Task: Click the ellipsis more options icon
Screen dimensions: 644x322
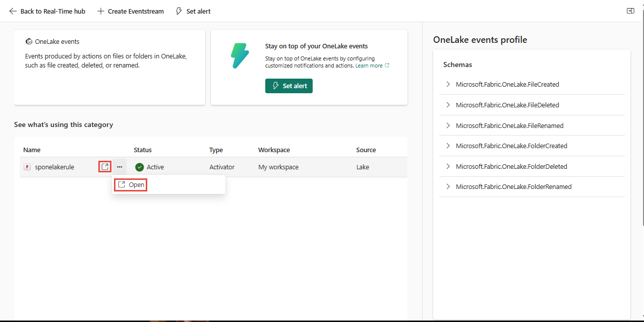Action: (x=120, y=167)
